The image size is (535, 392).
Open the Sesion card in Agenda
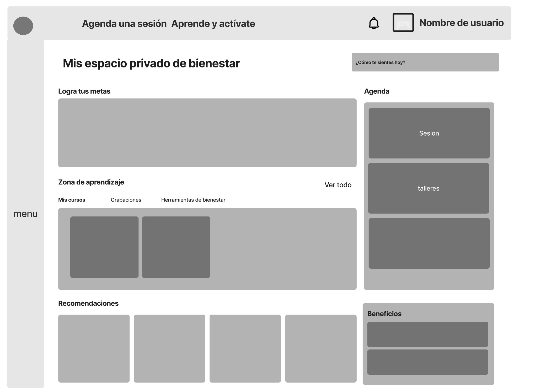tap(429, 133)
